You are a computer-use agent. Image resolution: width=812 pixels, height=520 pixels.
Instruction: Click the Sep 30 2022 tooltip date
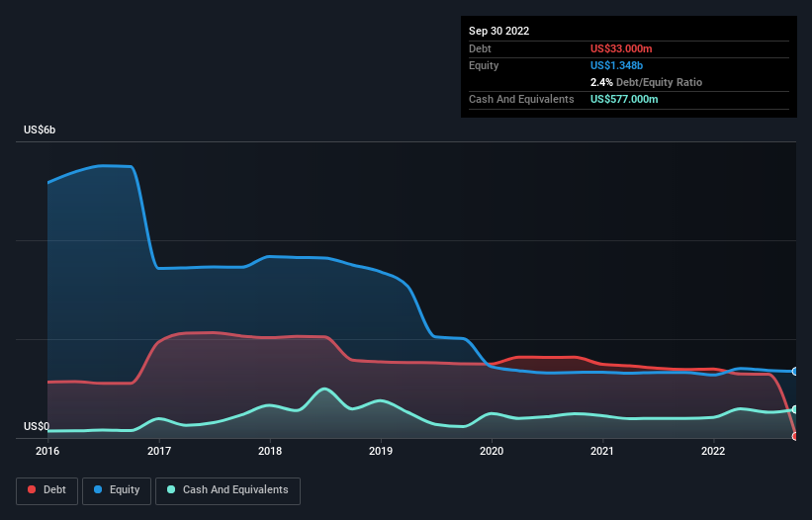pos(498,31)
